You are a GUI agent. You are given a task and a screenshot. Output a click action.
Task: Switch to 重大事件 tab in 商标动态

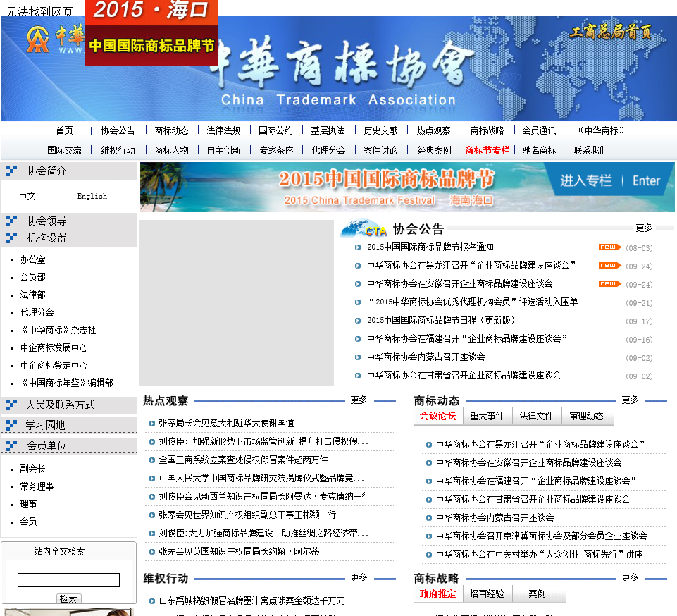click(487, 416)
